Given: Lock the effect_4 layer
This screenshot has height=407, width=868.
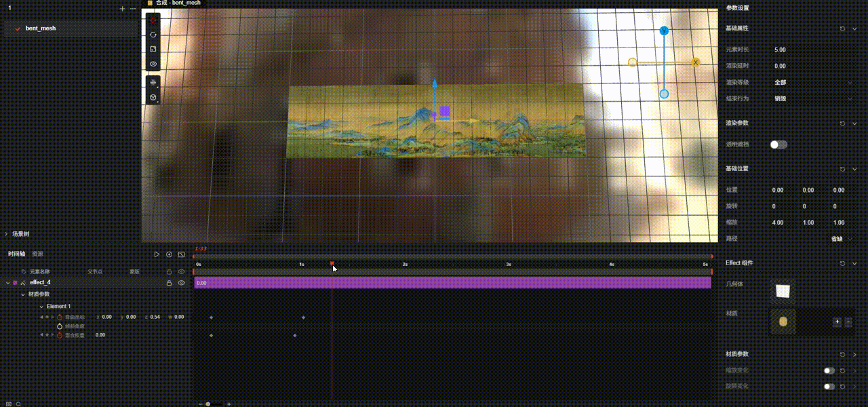Looking at the screenshot, I should (169, 283).
